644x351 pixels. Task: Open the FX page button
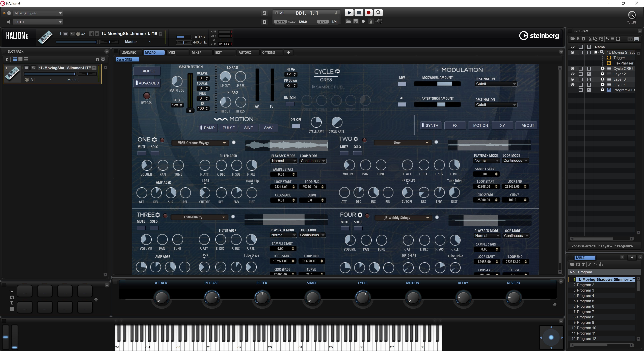point(455,125)
